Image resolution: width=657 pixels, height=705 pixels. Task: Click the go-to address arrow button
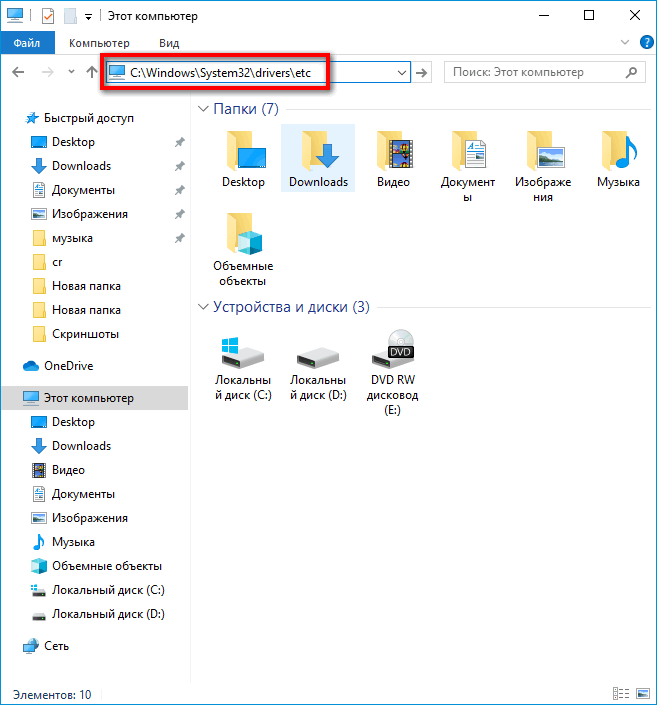[x=422, y=72]
